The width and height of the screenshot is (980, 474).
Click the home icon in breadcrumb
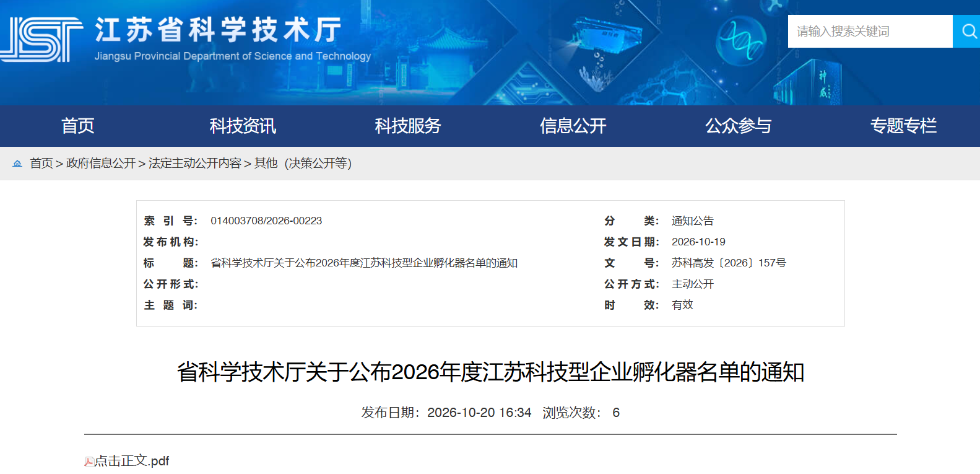point(17,164)
